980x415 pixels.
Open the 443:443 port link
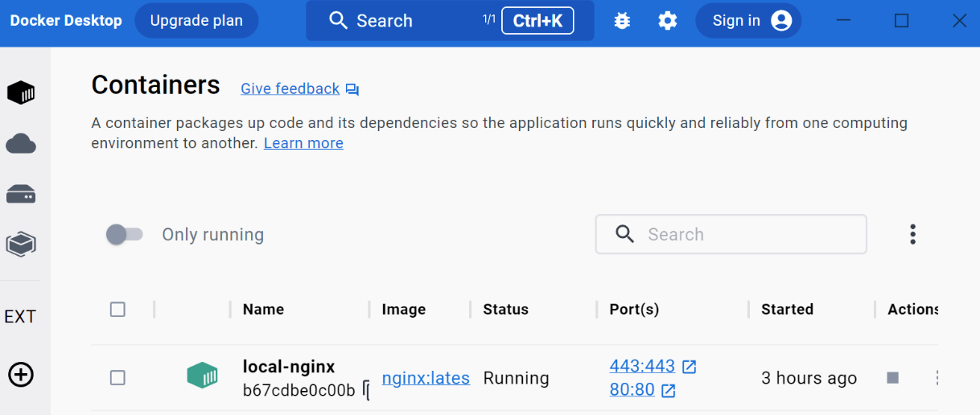(642, 367)
